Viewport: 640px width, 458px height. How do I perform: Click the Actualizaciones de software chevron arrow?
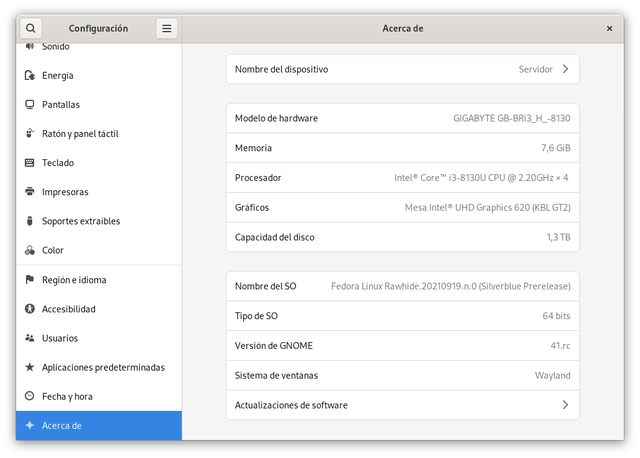[x=565, y=405]
